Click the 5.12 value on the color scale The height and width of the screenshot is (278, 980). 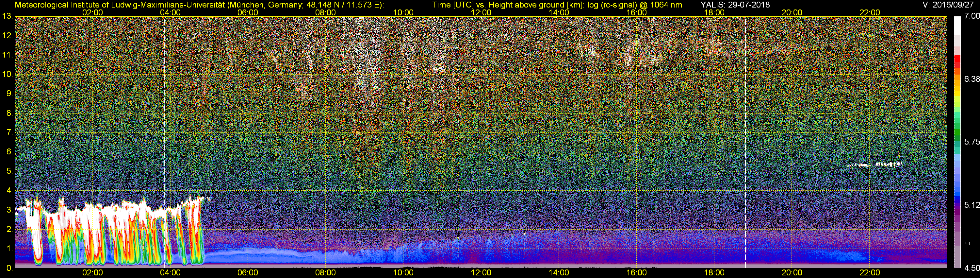point(972,205)
